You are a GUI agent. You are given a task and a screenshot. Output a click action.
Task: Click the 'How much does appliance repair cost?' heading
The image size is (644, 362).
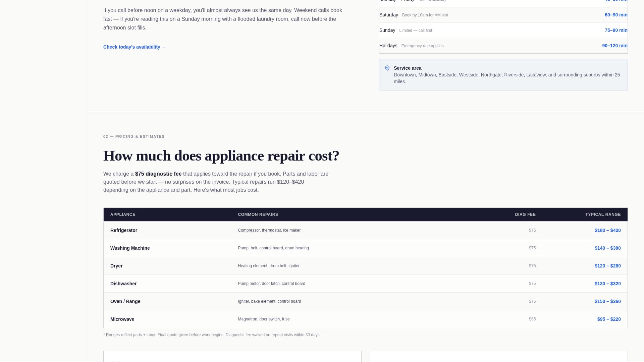tap(221, 156)
